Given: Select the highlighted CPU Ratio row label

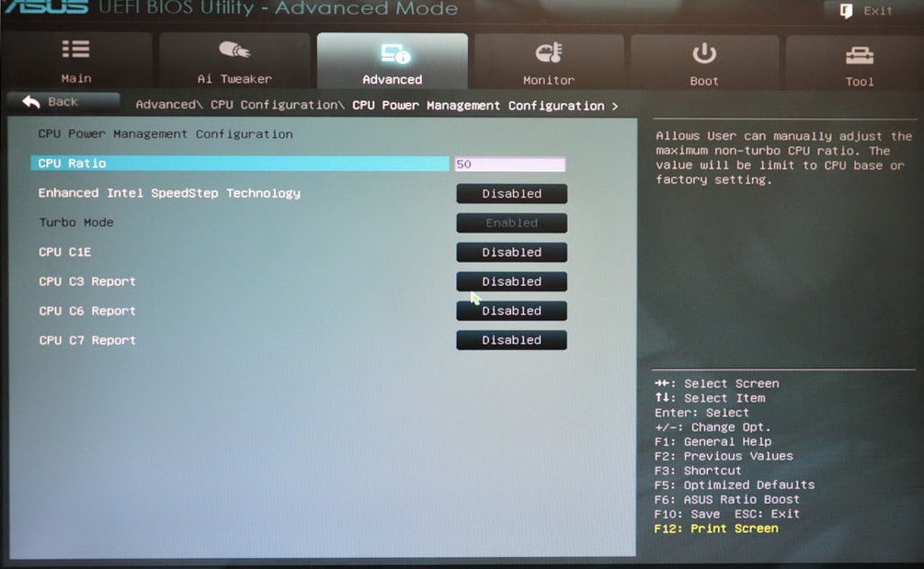Looking at the screenshot, I should pyautogui.click(x=72, y=163).
